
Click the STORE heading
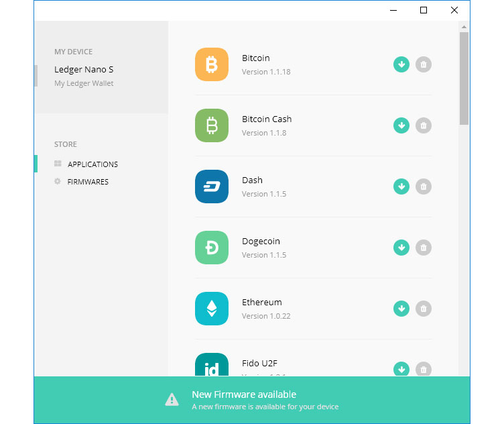point(66,144)
